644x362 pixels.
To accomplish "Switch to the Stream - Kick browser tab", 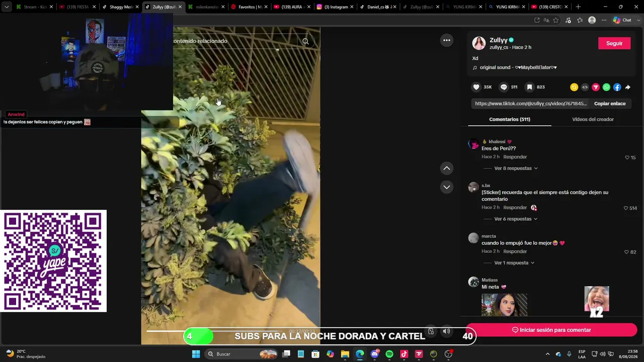I will [x=34, y=7].
